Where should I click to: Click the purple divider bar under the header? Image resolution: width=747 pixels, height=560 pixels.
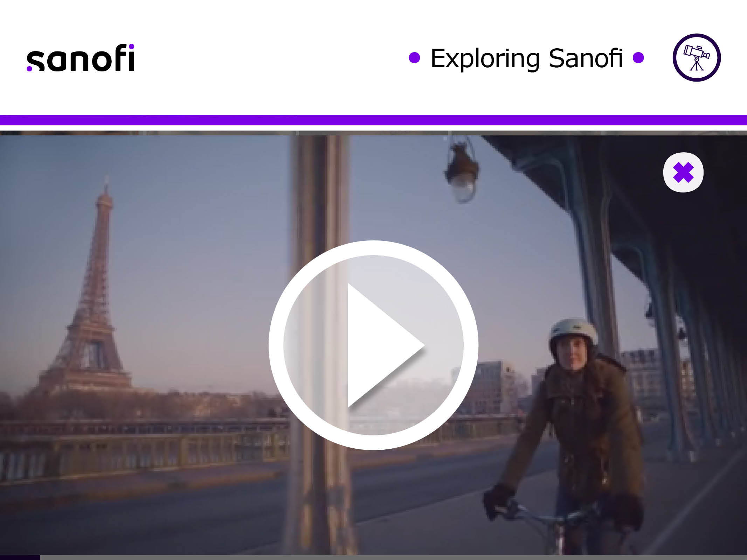pos(373,120)
